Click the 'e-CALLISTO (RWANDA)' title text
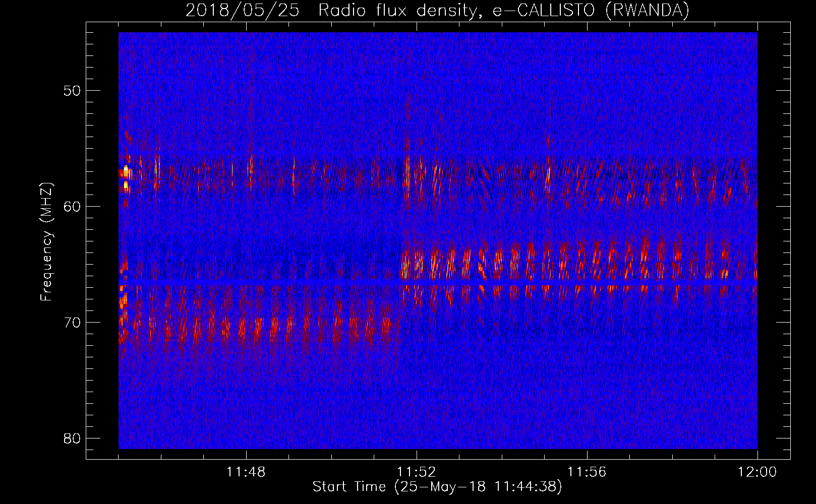816x504 pixels. click(591, 11)
